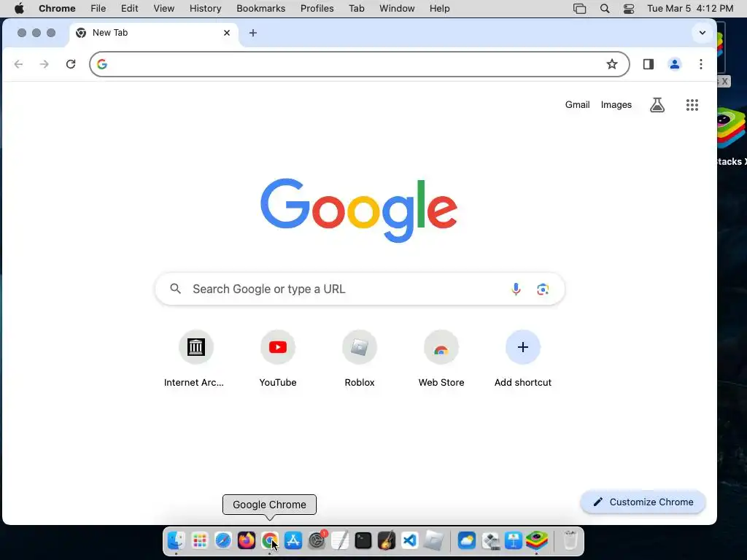Open the Tab menu
This screenshot has height=560, width=747.
356,9
